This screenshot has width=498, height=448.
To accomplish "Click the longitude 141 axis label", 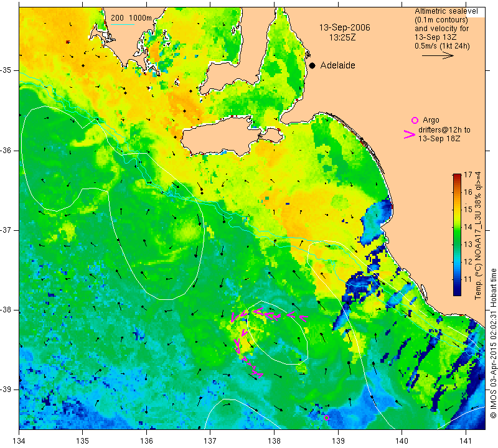I will point(466,441).
